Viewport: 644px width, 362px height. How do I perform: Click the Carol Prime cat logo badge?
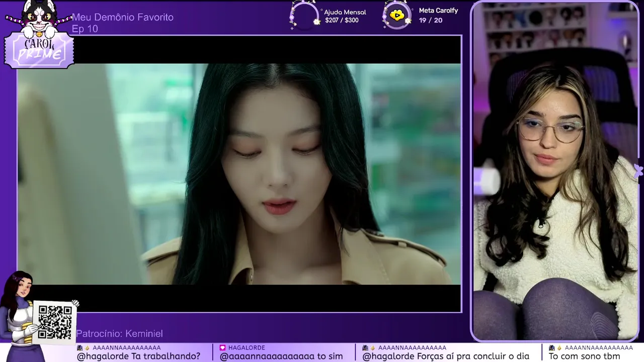tap(39, 35)
